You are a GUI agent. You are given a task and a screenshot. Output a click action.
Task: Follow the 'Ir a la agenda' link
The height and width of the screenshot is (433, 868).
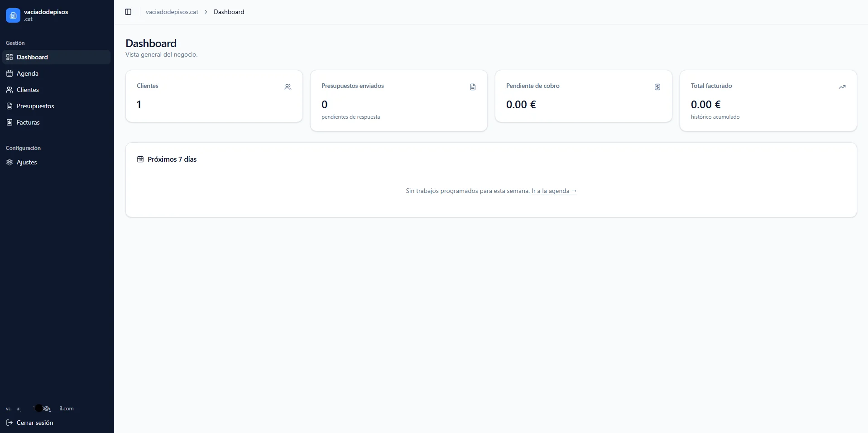pyautogui.click(x=554, y=191)
